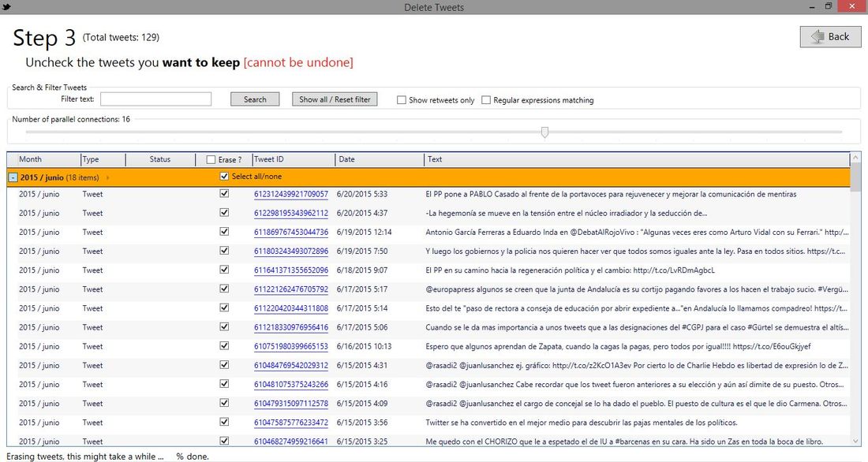The height and width of the screenshot is (462, 868).
Task: Uncheck the tweet dated 6/15/2015 3:56
Action: click(x=224, y=422)
